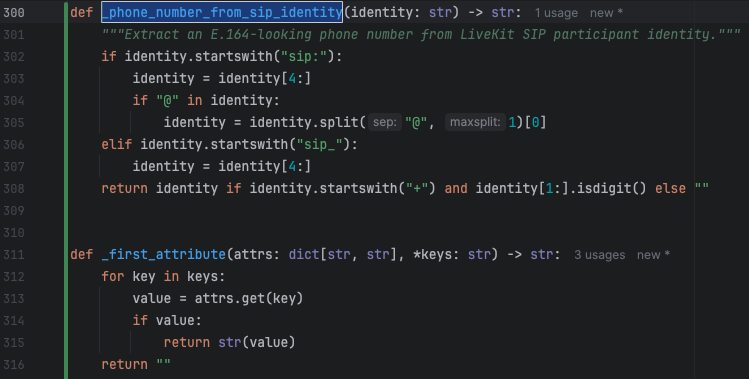Viewport: 749px width, 379px height.
Task: Click 'identity[4:]' on line 303
Action: [265, 78]
